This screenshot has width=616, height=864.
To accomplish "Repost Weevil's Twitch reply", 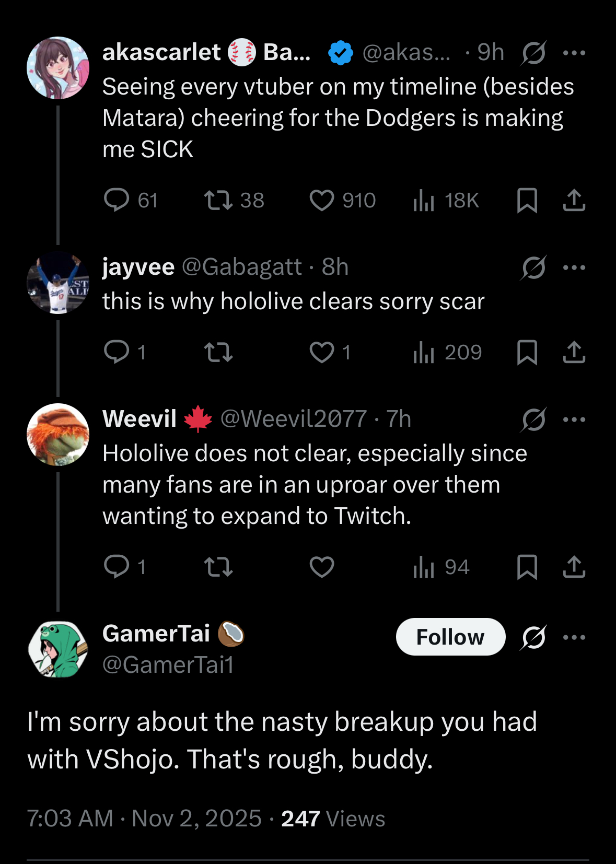I will (x=218, y=567).
